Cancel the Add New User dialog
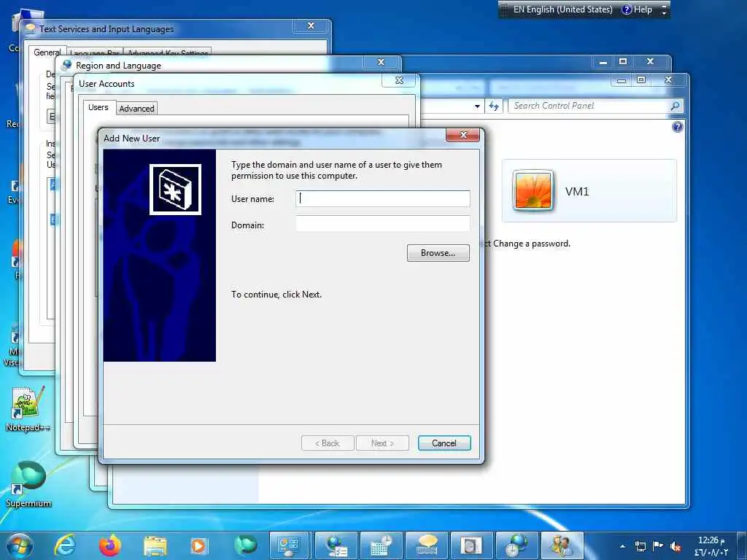 tap(444, 443)
